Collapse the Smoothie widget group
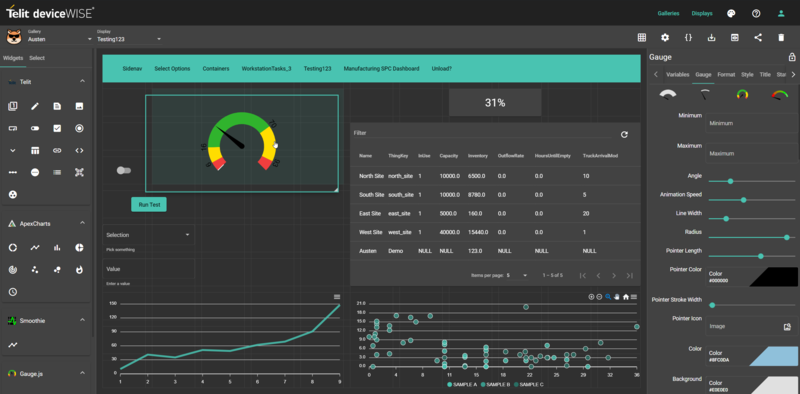Viewport: 800px width, 394px height. [82, 320]
